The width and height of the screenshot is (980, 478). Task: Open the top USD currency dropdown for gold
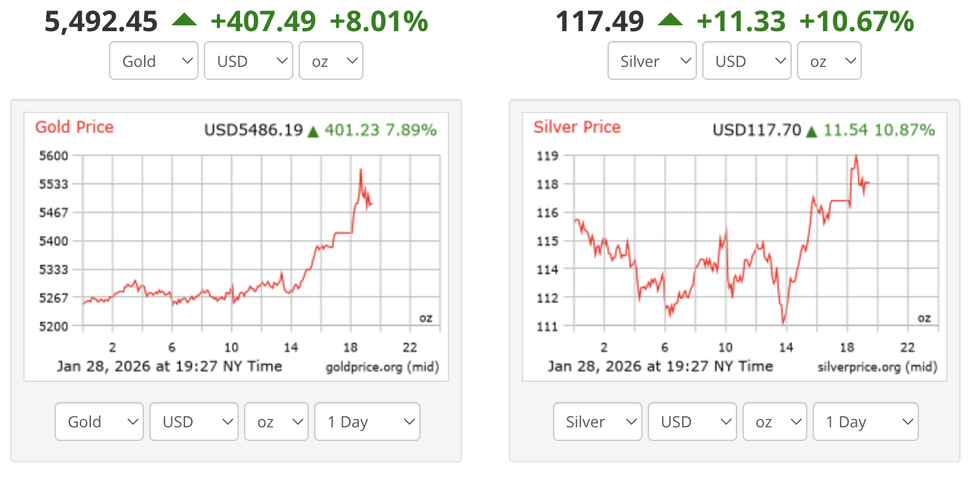[x=248, y=61]
